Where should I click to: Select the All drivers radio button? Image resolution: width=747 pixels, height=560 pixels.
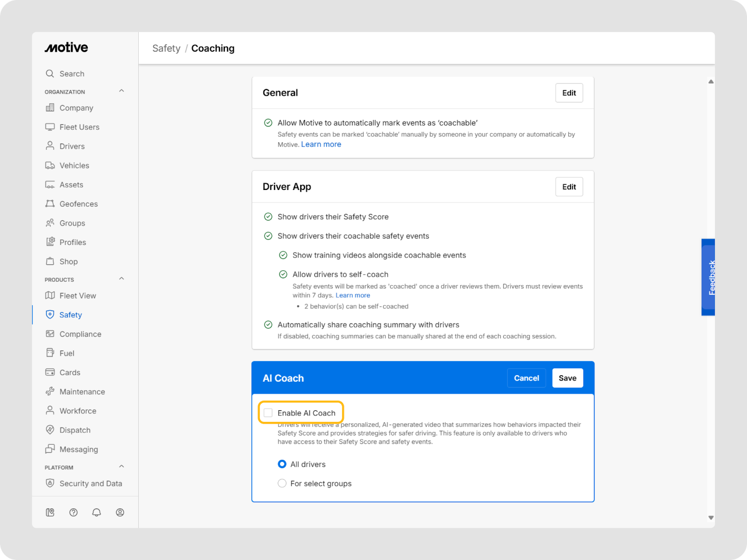click(282, 464)
